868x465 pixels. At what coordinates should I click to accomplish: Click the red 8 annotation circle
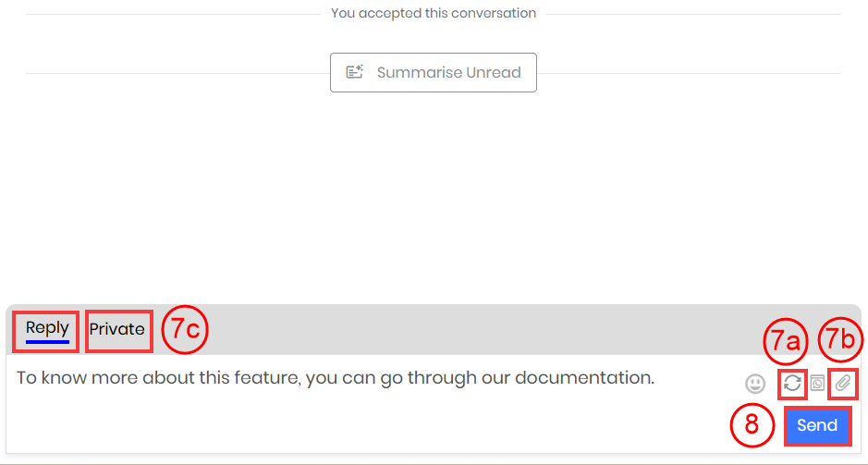pos(752,425)
